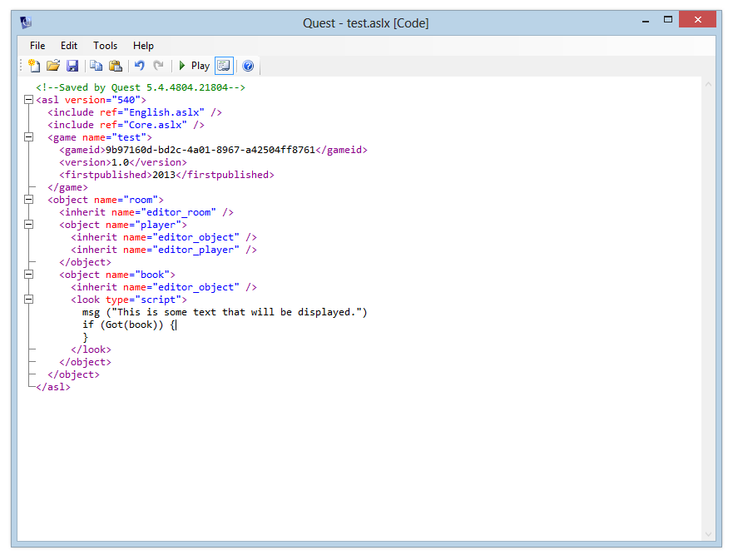733x560 pixels.
Task: Click the Paste clipboard icon
Action: 116,66
